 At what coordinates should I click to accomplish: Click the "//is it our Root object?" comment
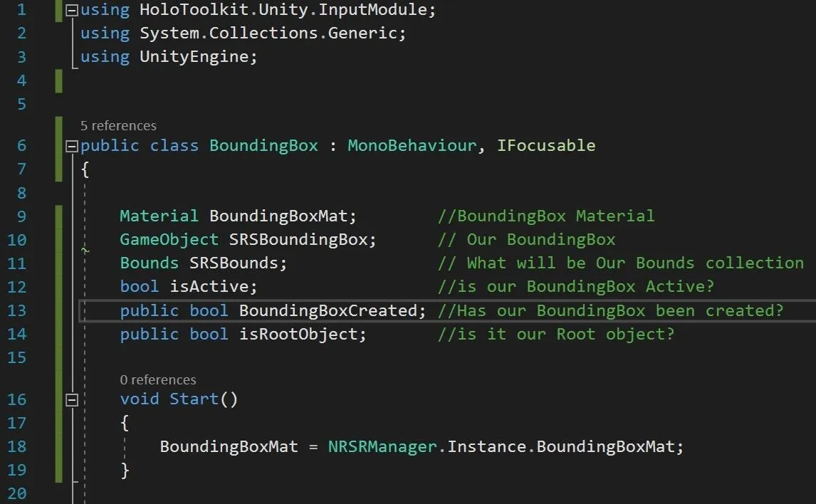tap(556, 334)
